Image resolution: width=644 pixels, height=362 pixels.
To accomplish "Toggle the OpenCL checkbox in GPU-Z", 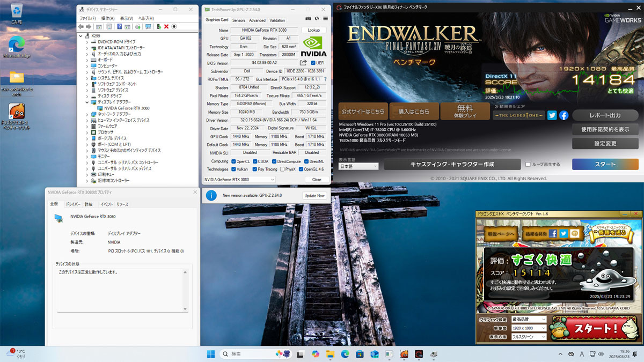I will click(233, 161).
